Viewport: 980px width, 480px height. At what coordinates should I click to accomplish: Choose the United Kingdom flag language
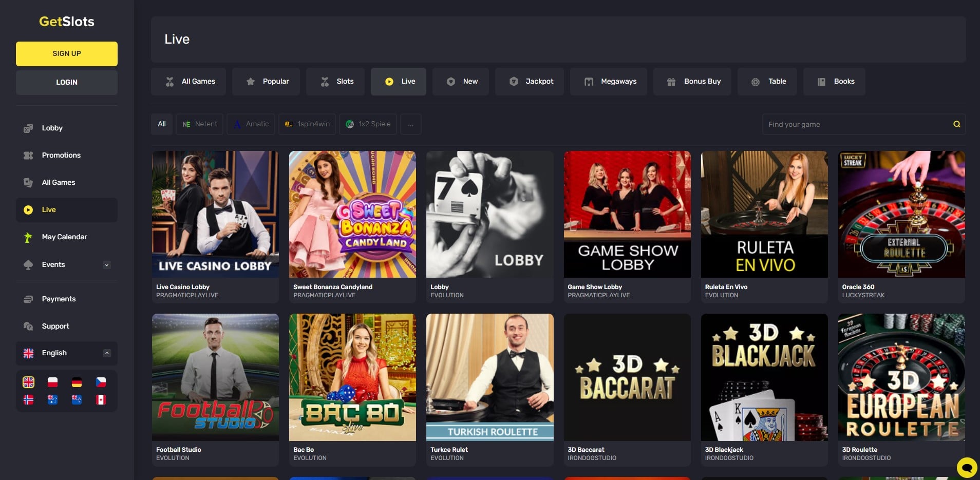[29, 382]
